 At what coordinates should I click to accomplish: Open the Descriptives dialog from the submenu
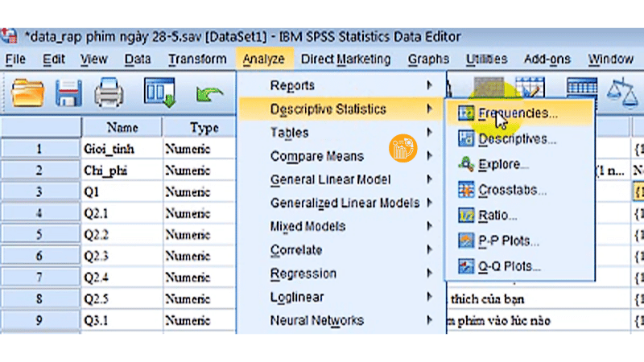(517, 139)
